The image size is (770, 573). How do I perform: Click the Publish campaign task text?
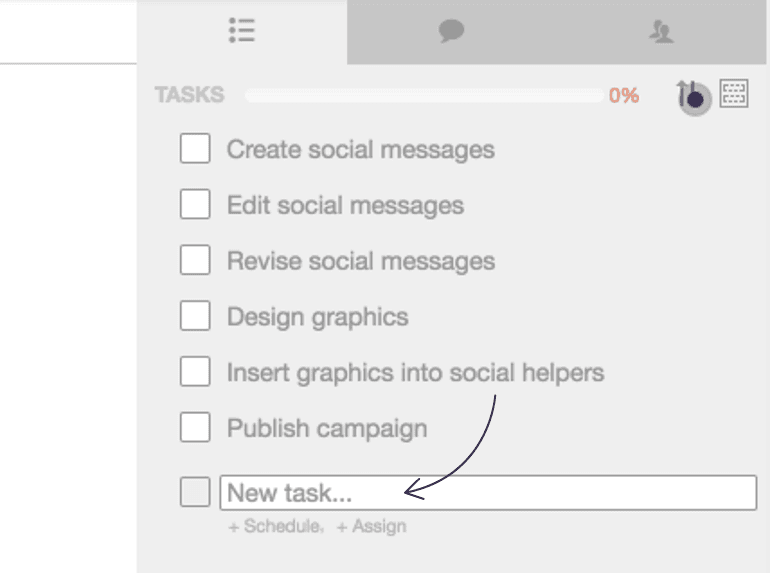pyautogui.click(x=327, y=428)
